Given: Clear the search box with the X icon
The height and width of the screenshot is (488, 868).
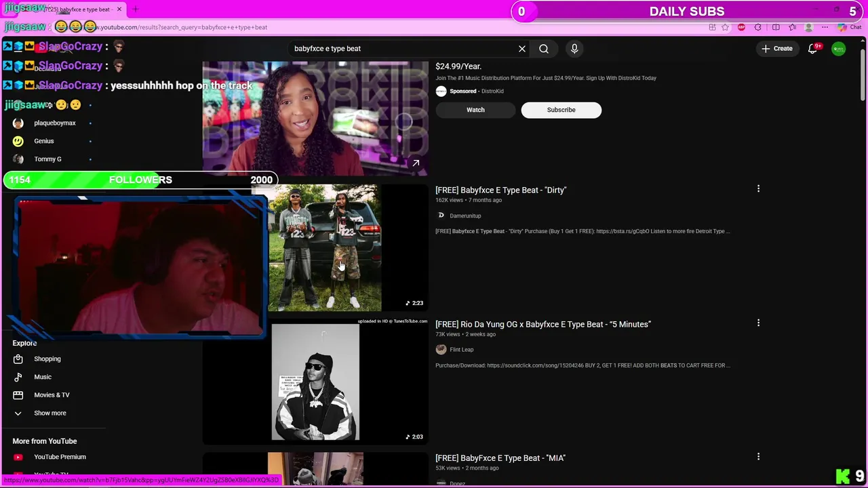Looking at the screenshot, I should click(522, 49).
